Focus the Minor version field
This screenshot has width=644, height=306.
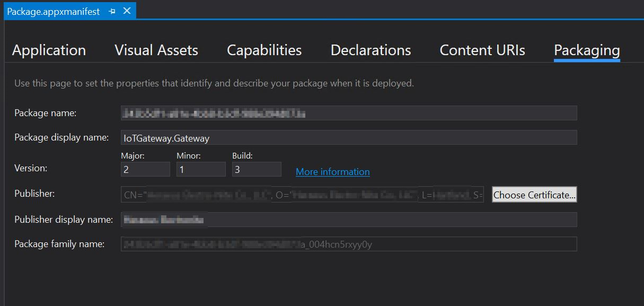click(x=201, y=169)
